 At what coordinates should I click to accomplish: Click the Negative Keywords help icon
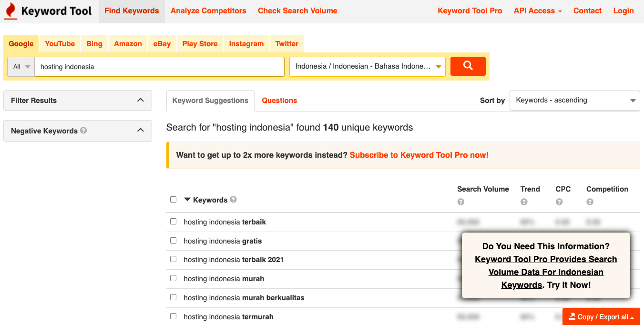(x=84, y=131)
